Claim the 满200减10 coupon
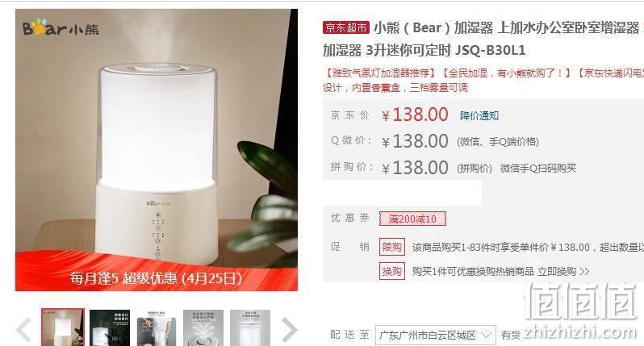Image resolution: width=644 pixels, height=346 pixels. [412, 219]
